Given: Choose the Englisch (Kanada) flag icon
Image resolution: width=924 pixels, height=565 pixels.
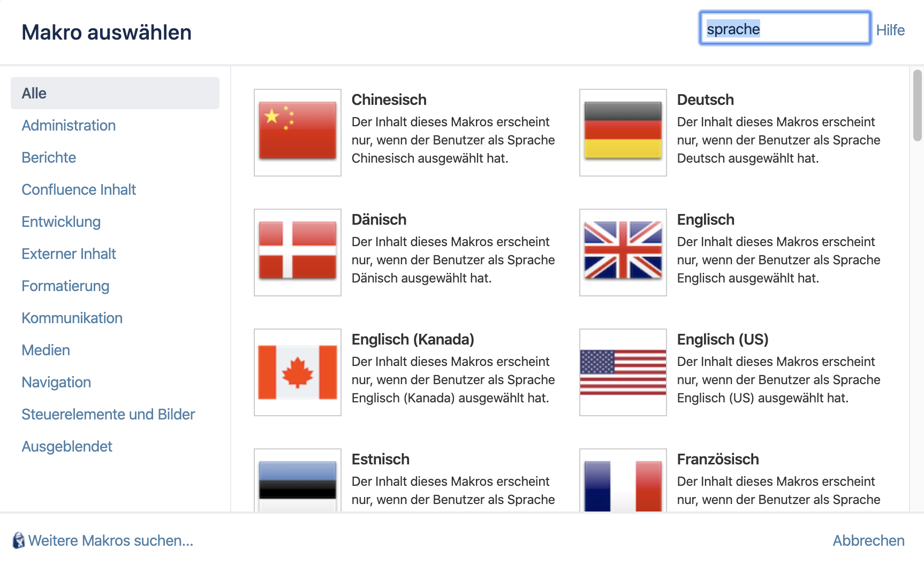Looking at the screenshot, I should pos(298,372).
